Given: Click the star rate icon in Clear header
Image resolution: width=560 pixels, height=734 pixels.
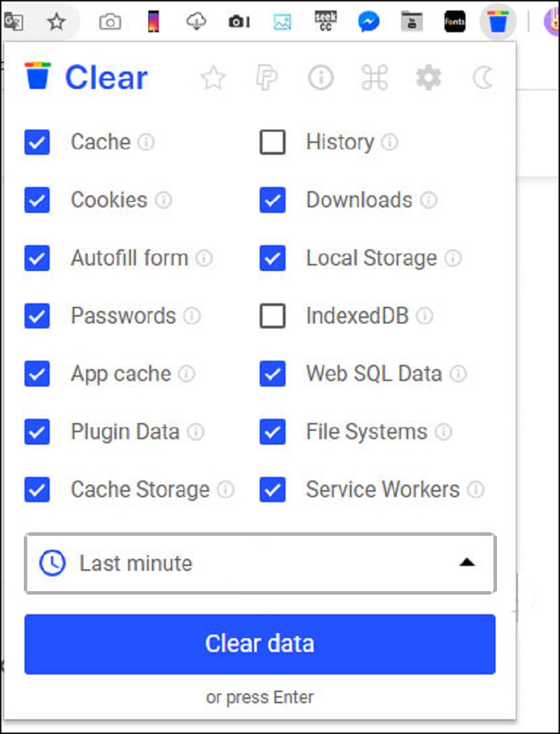Looking at the screenshot, I should click(x=213, y=77).
